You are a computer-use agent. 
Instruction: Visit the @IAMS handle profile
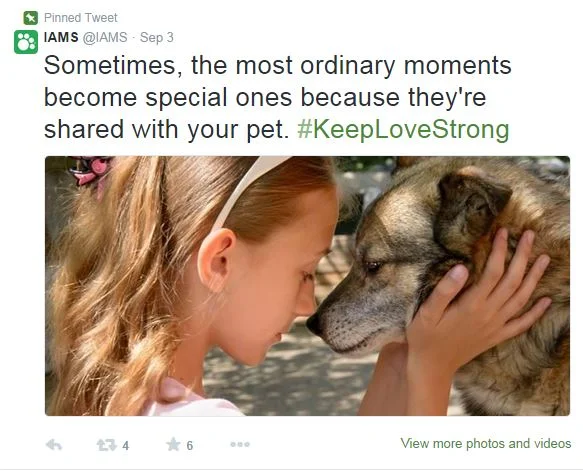coord(105,38)
